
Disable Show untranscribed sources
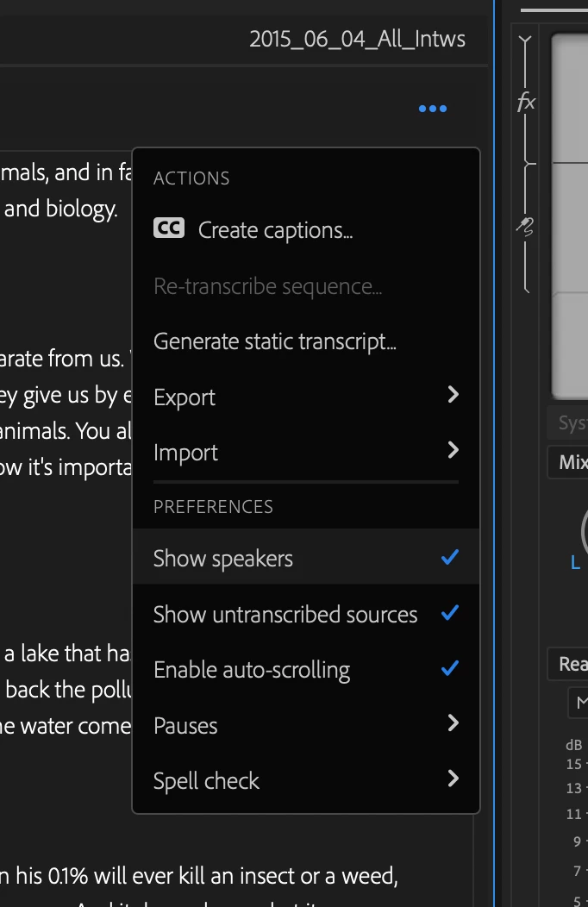click(449, 614)
